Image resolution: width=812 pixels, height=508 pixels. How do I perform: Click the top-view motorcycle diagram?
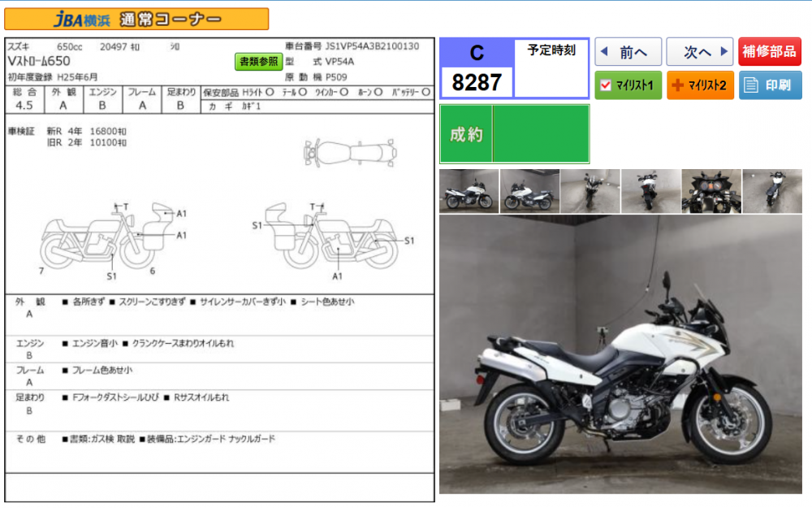point(350,154)
